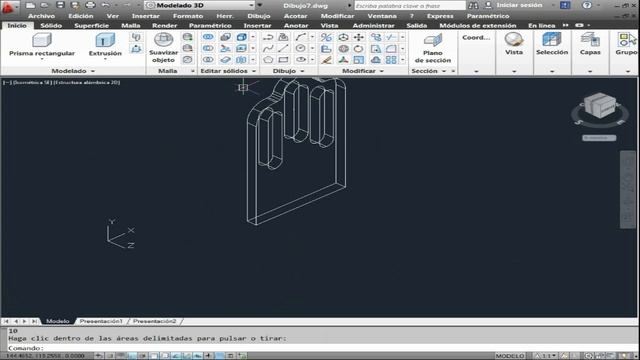Select the Circle tool in Dibujo panel
This screenshot has width=640, height=360.
pyautogui.click(x=300, y=48)
